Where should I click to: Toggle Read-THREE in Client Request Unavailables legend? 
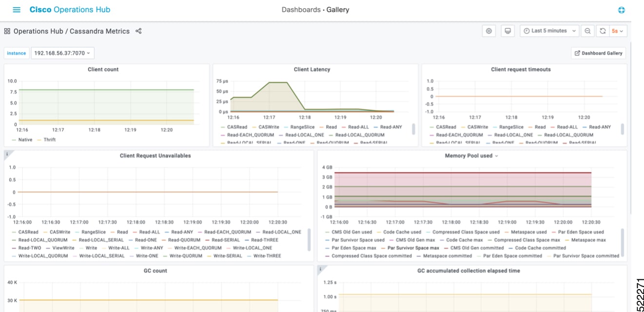coord(264,240)
